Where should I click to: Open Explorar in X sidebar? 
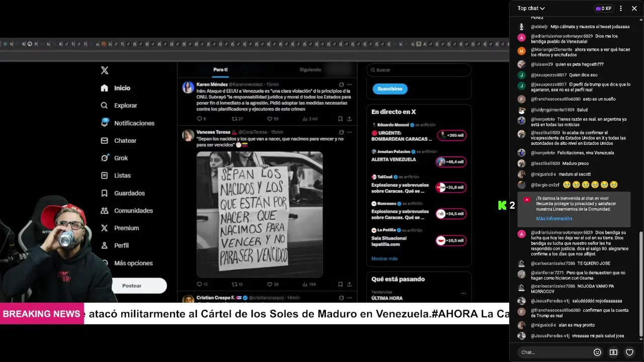[x=119, y=106]
